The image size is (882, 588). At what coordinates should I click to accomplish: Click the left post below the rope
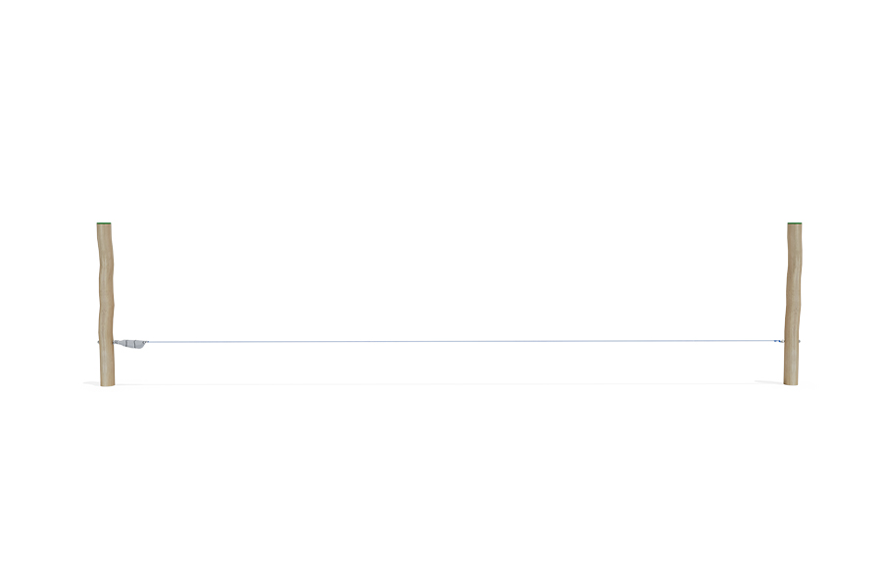click(x=106, y=363)
